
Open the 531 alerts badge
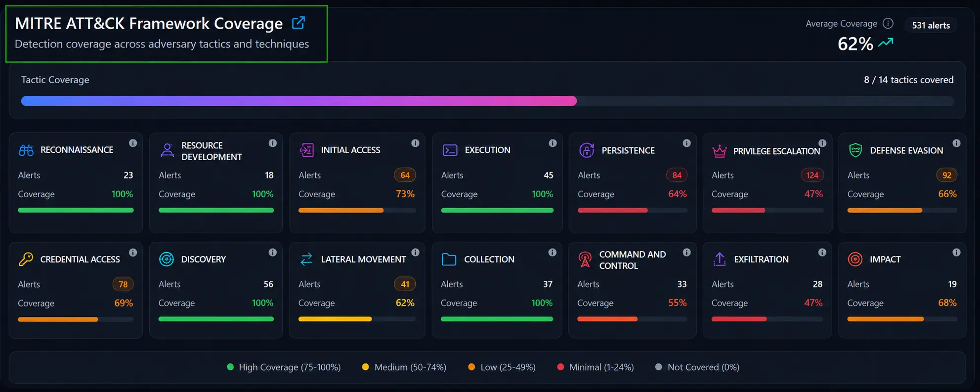pos(931,25)
